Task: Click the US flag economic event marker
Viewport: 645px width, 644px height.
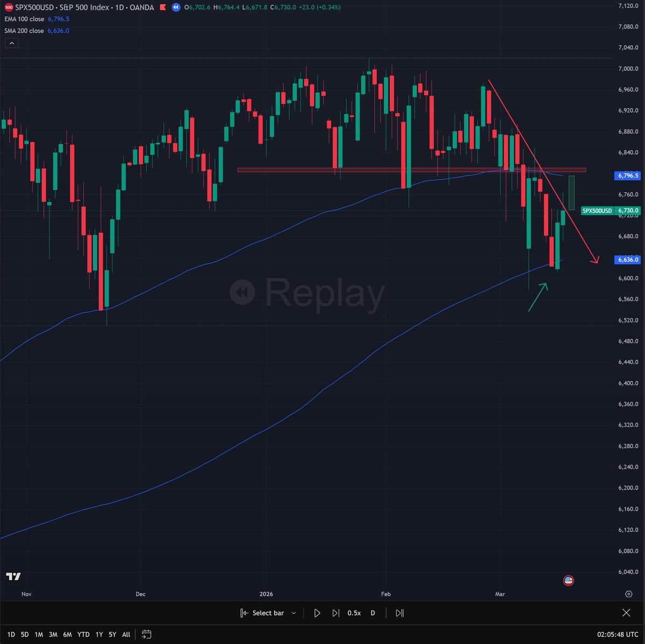Action: [568, 581]
